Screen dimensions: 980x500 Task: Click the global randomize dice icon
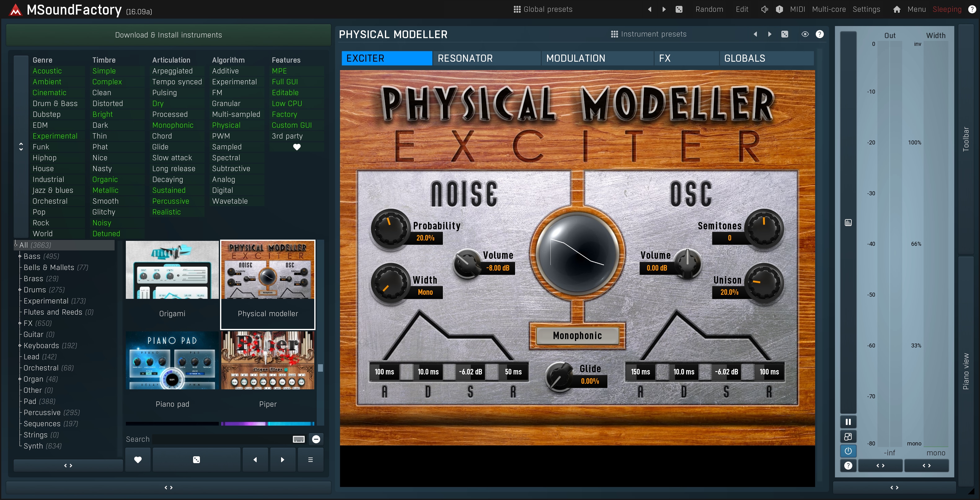click(x=679, y=9)
